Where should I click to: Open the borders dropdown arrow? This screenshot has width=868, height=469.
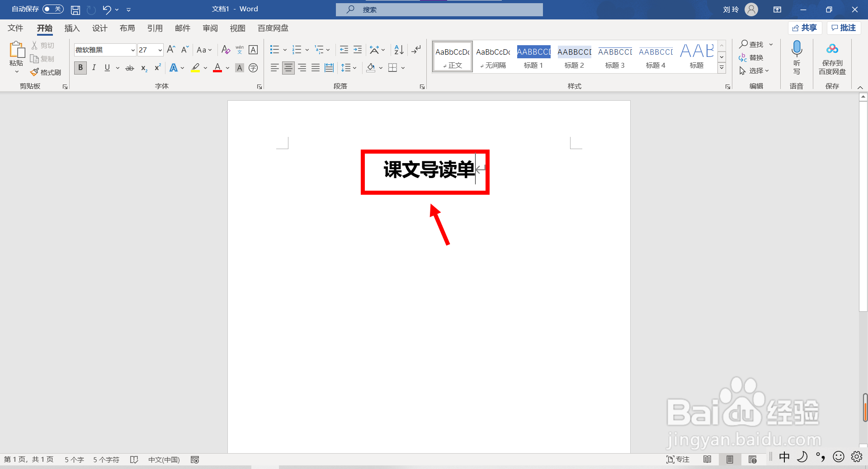coord(403,68)
